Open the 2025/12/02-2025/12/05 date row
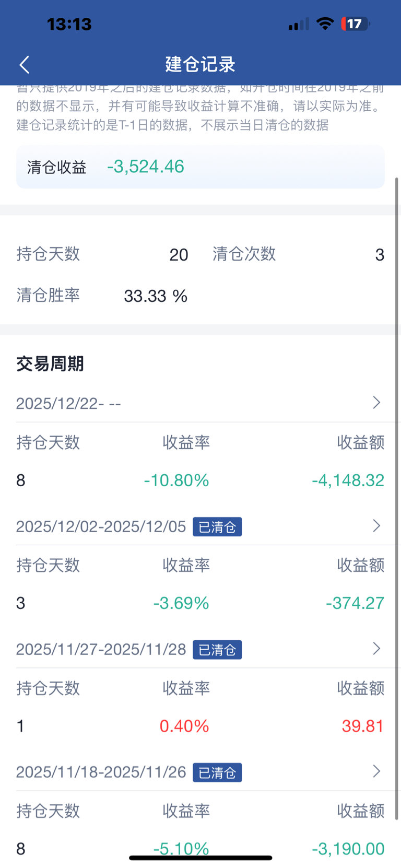Viewport: 401px width, 868px height. 200,526
